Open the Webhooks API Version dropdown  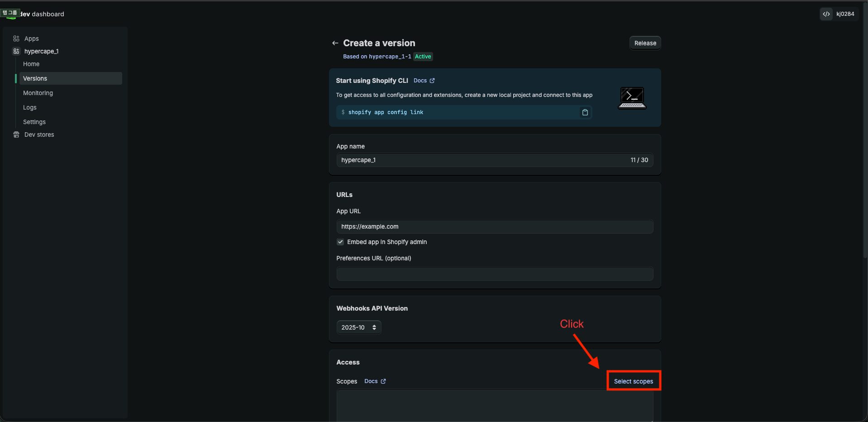coord(358,327)
